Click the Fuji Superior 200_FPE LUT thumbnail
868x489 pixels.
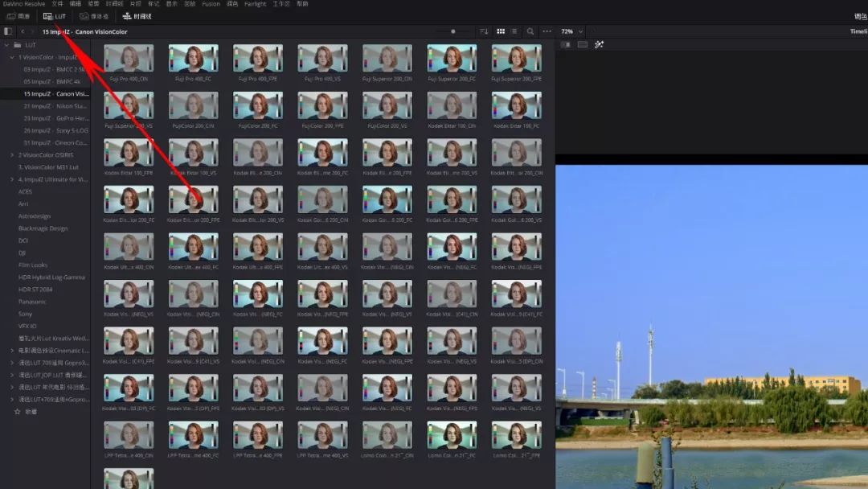coord(517,58)
